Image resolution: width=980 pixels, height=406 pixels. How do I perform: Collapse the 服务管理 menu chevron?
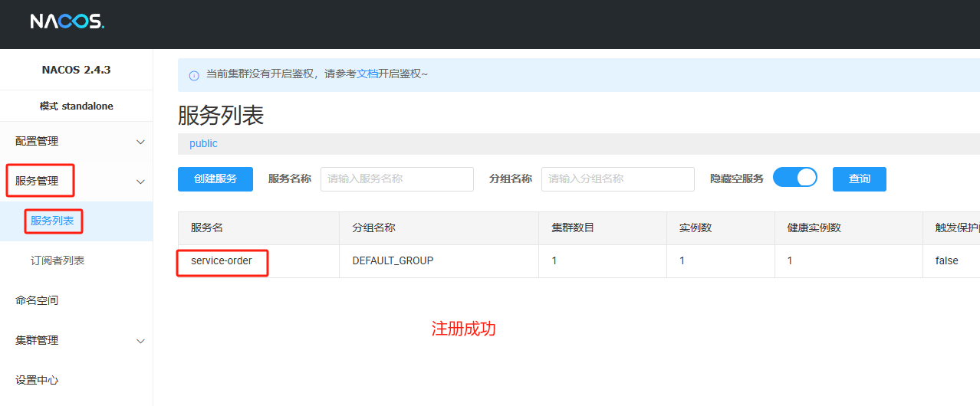[140, 182]
